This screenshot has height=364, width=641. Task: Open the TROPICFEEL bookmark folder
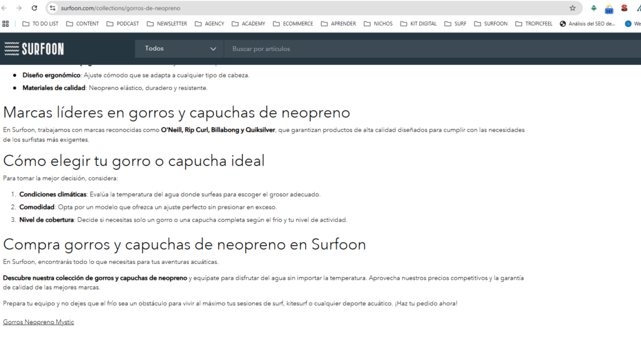(533, 24)
